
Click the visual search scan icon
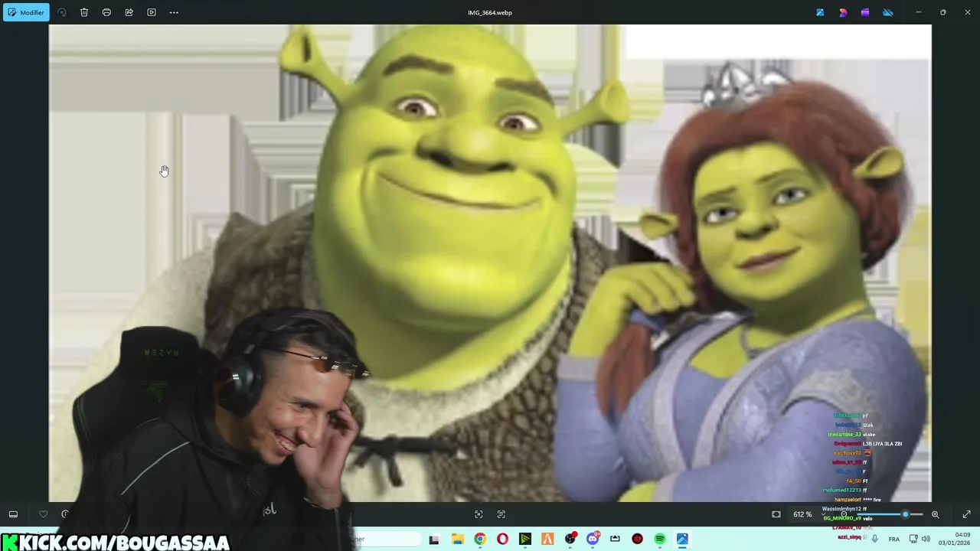pos(479,514)
